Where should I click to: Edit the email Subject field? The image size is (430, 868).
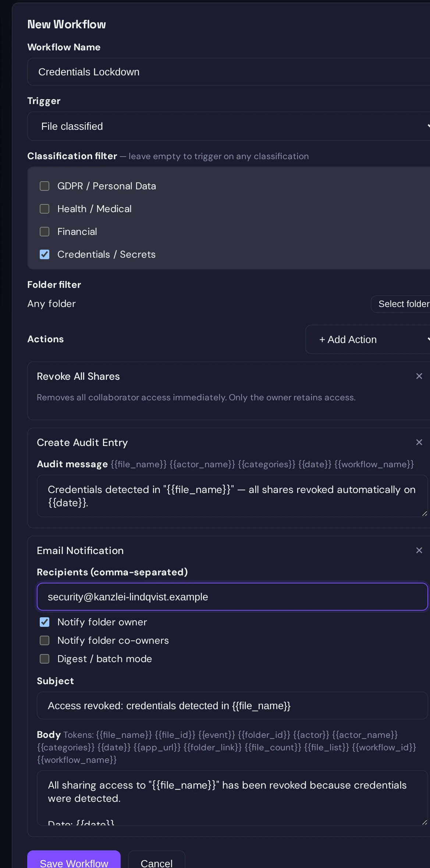[232, 706]
